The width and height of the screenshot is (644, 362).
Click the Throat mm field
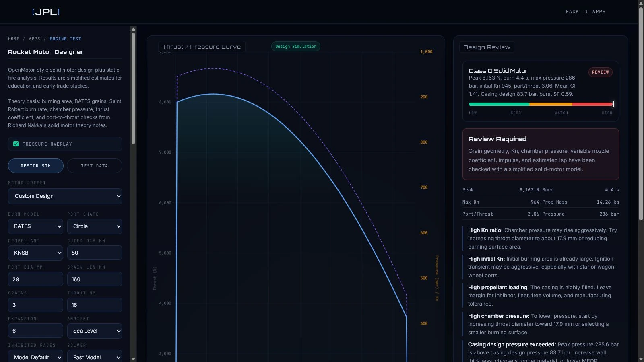point(95,305)
